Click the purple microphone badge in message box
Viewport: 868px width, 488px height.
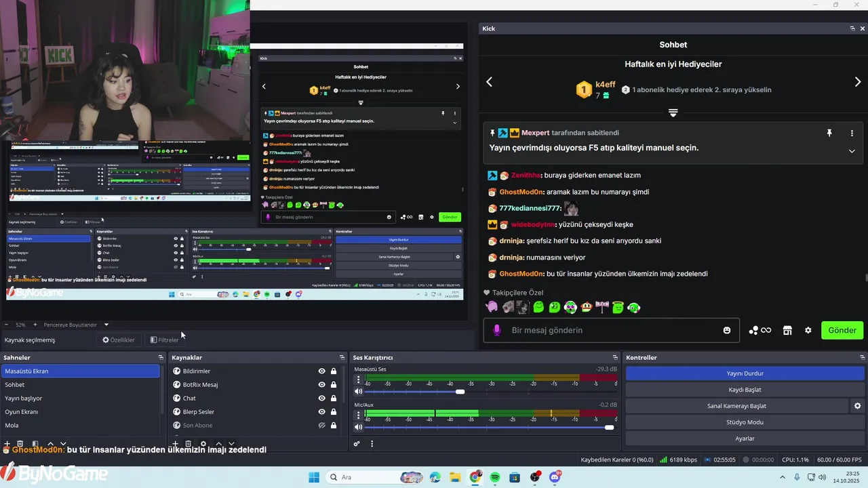click(x=497, y=330)
